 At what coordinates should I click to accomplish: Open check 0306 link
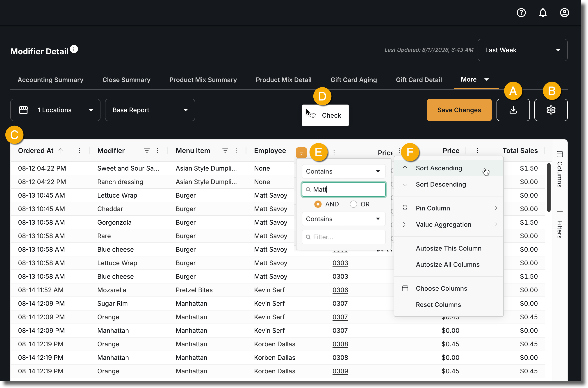pyautogui.click(x=340, y=290)
